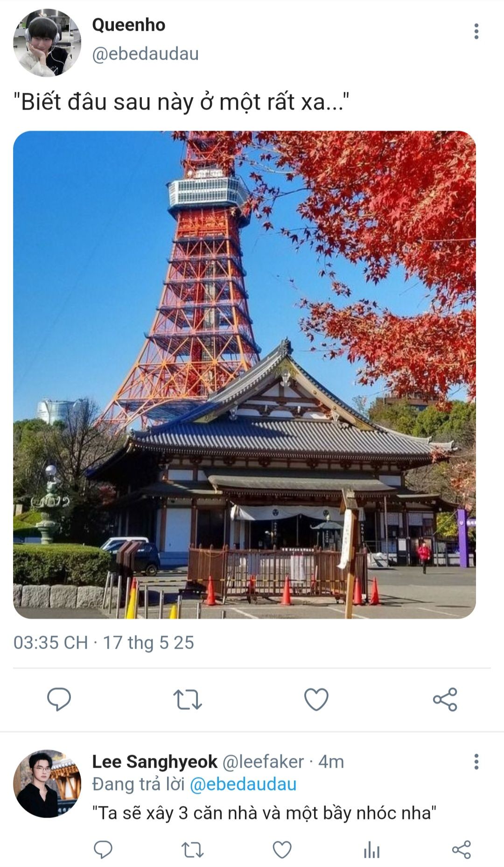Open the Tokyo Tower temple photo
The image size is (504, 867).
pyautogui.click(x=245, y=374)
